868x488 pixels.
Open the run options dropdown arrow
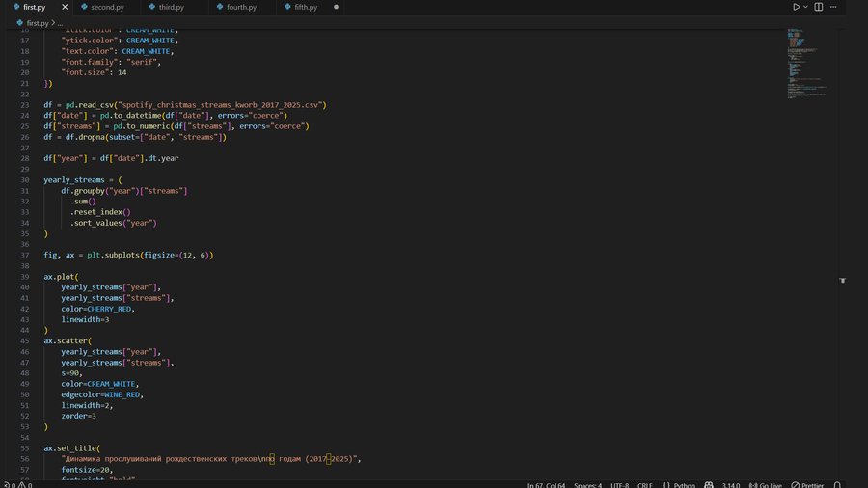pyautogui.click(x=806, y=7)
